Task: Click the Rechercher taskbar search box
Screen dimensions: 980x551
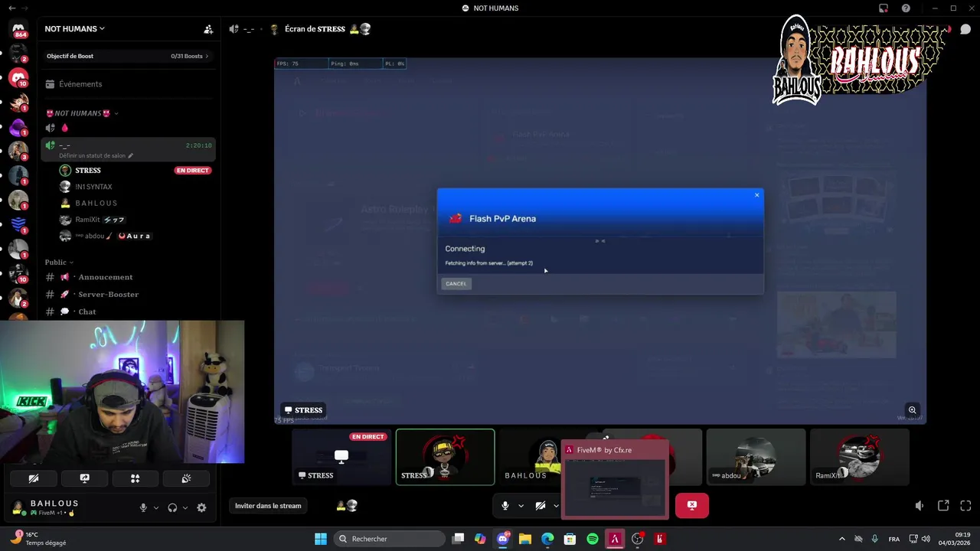Action: [390, 539]
